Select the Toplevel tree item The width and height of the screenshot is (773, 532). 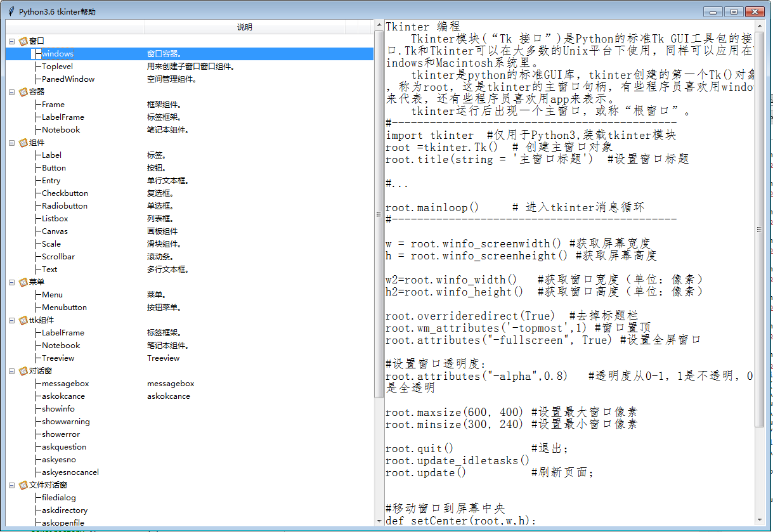55,66
